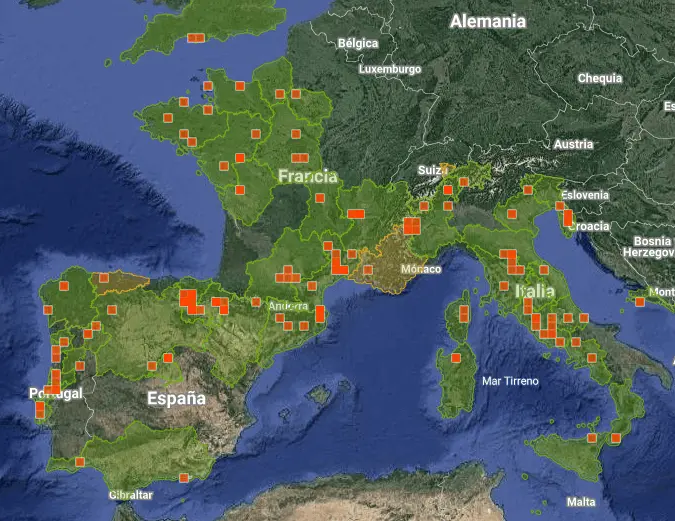The image size is (675, 521).
Task: Click the marker left of Montenegro label
Action: point(639,301)
